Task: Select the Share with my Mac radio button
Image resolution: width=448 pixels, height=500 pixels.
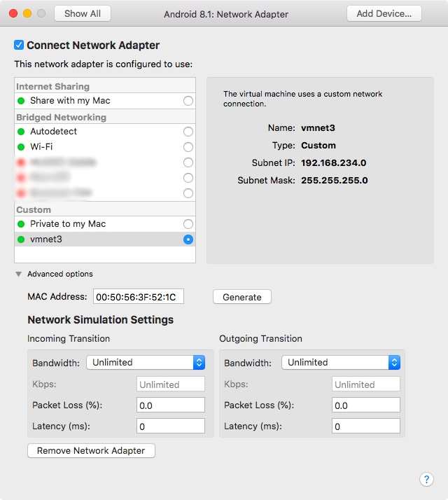Action: coord(188,101)
